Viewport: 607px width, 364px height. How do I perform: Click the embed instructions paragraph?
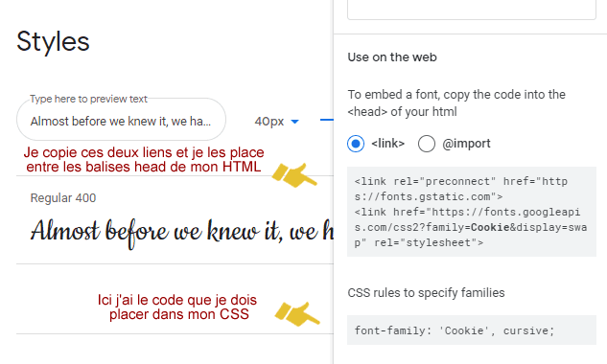point(456,102)
